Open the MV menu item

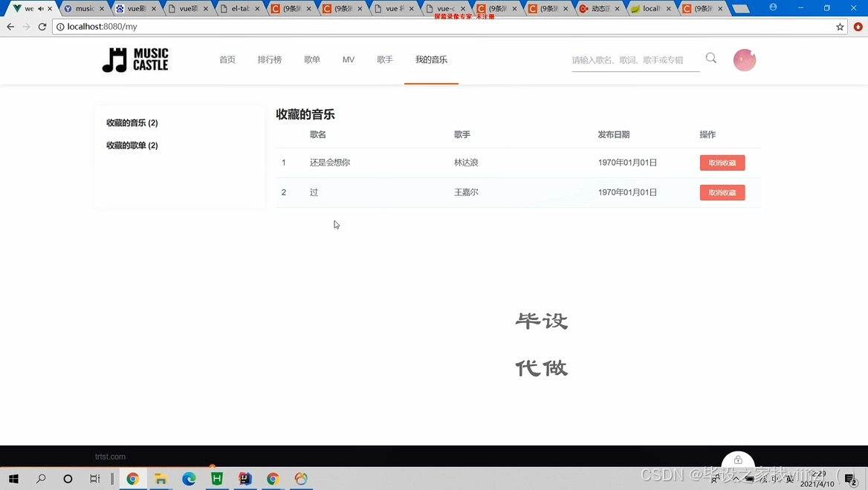(x=349, y=59)
